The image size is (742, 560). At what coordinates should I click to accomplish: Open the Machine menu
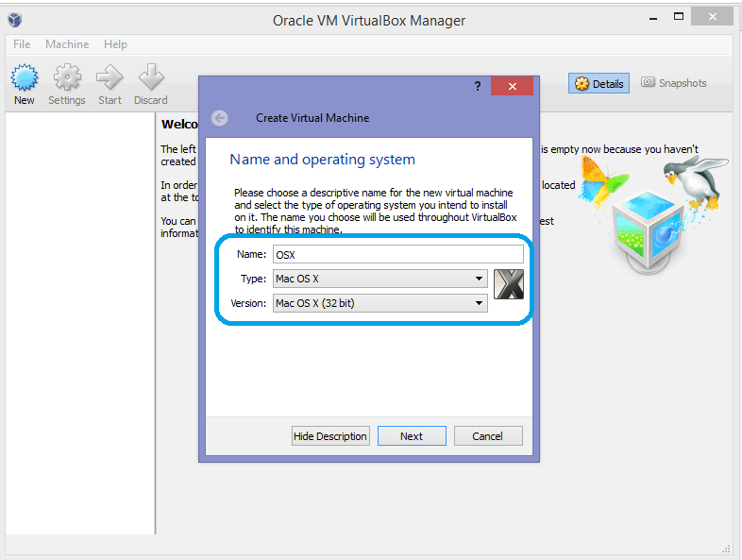click(67, 44)
